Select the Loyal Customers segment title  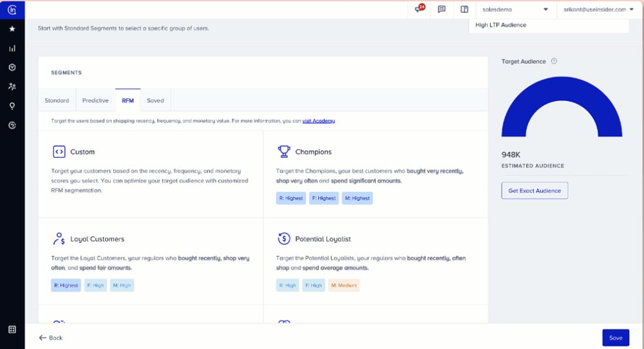97,239
